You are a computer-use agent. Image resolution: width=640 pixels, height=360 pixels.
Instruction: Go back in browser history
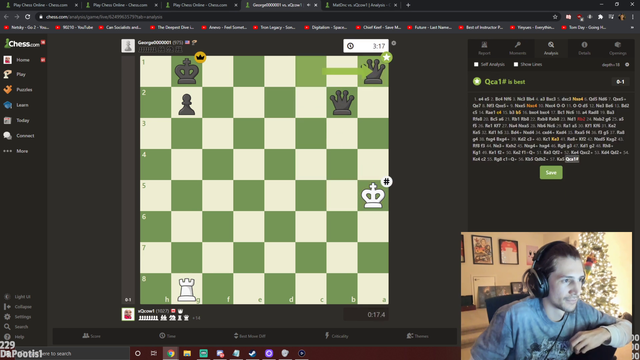pos(6,17)
